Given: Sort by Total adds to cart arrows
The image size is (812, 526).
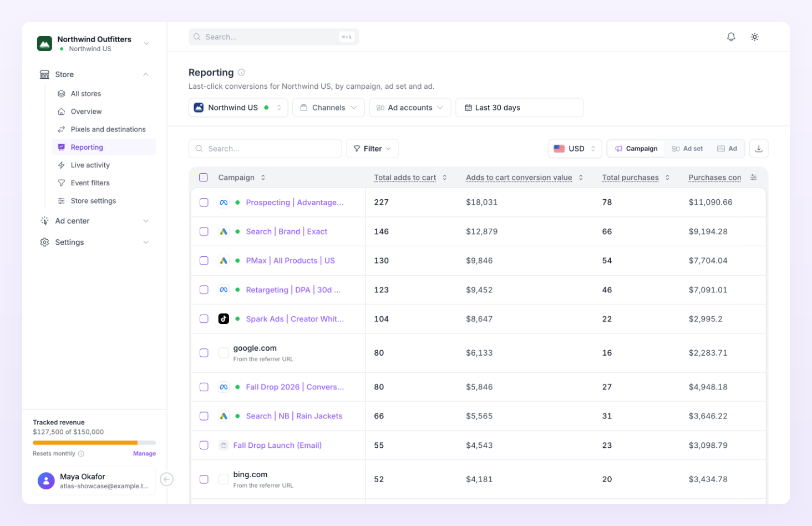Looking at the screenshot, I should [445, 178].
